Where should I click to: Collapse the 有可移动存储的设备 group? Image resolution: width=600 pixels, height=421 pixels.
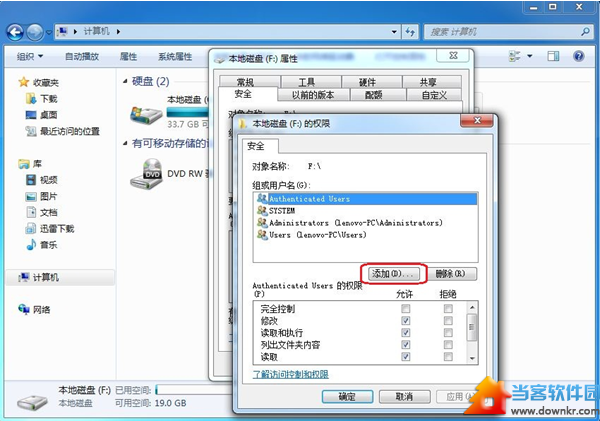[x=125, y=143]
